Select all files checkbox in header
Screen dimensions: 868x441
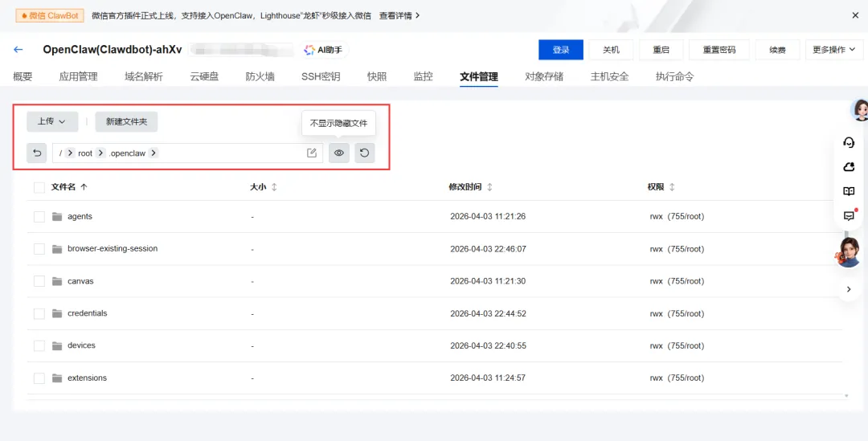(x=39, y=188)
